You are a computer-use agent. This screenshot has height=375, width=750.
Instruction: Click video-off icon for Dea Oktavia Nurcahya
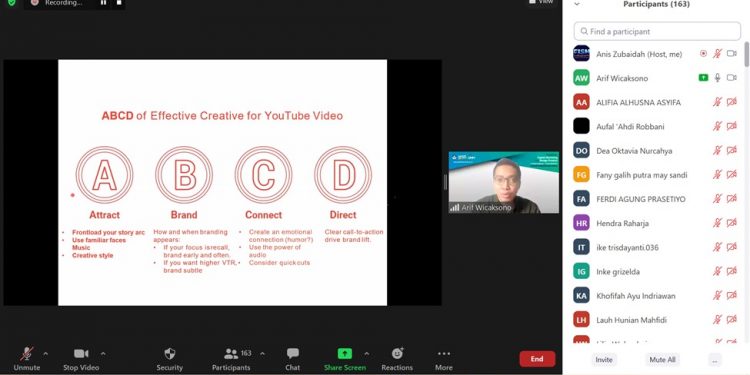click(732, 150)
